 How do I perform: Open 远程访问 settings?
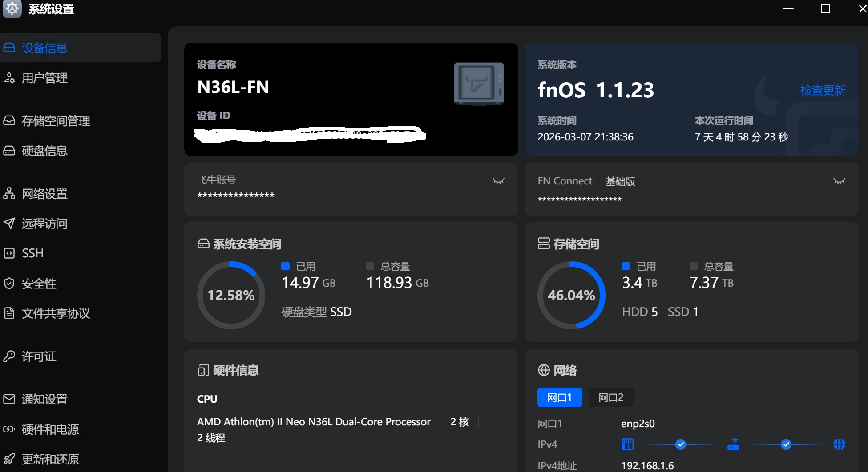[44, 224]
